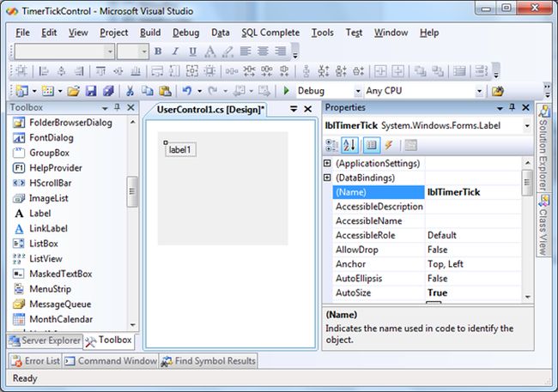Click the Save floppy disk icon
Viewport: 558px width, 392px height.
pyautogui.click(x=91, y=91)
